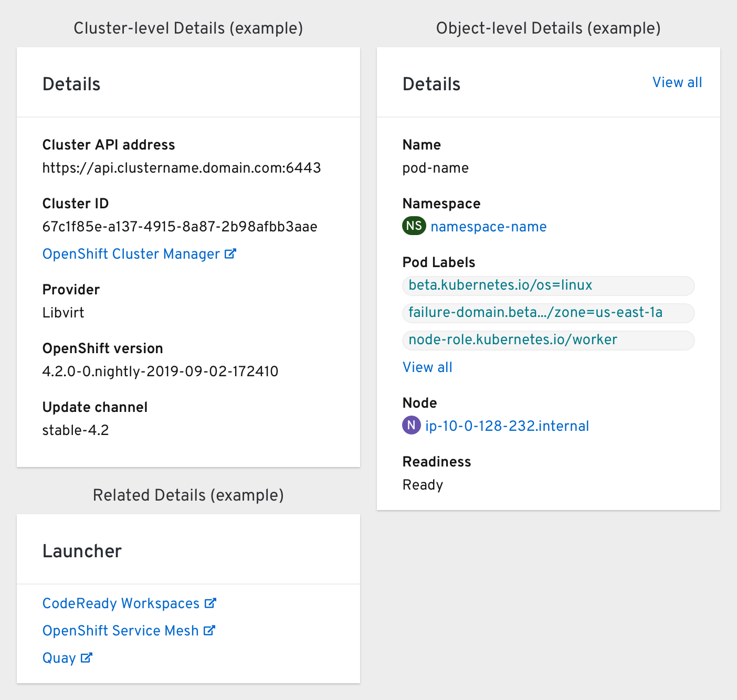The width and height of the screenshot is (737, 700).
Task: Click the Related Details (example) caption
Action: pyautogui.click(x=188, y=495)
